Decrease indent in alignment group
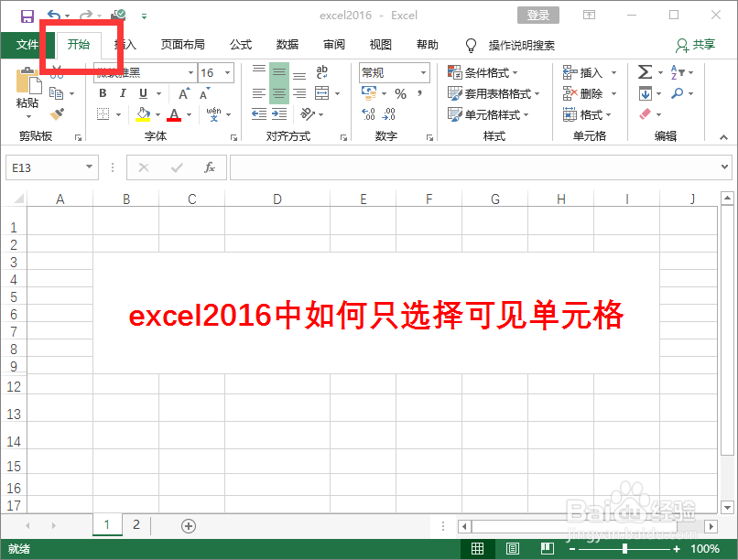The width and height of the screenshot is (738, 560). pos(259,113)
